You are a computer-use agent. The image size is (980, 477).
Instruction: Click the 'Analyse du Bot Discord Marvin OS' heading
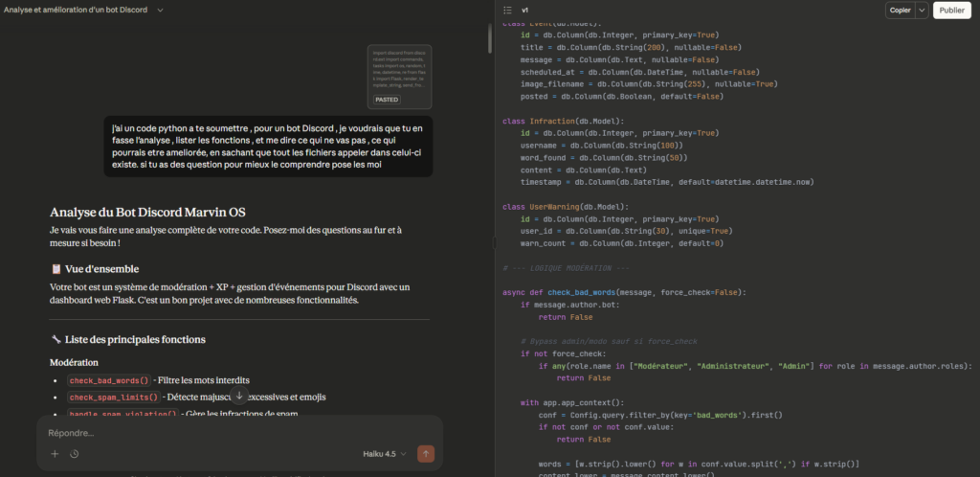pos(153,212)
